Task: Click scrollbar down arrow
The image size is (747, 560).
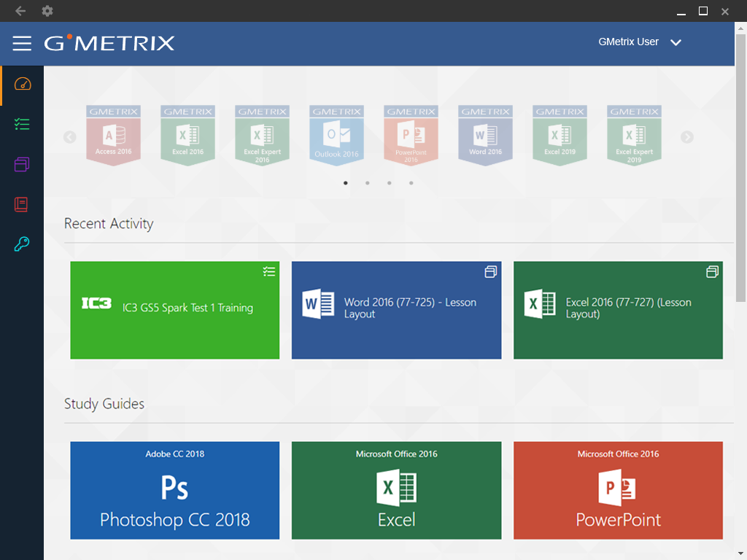Action: pyautogui.click(x=740, y=553)
